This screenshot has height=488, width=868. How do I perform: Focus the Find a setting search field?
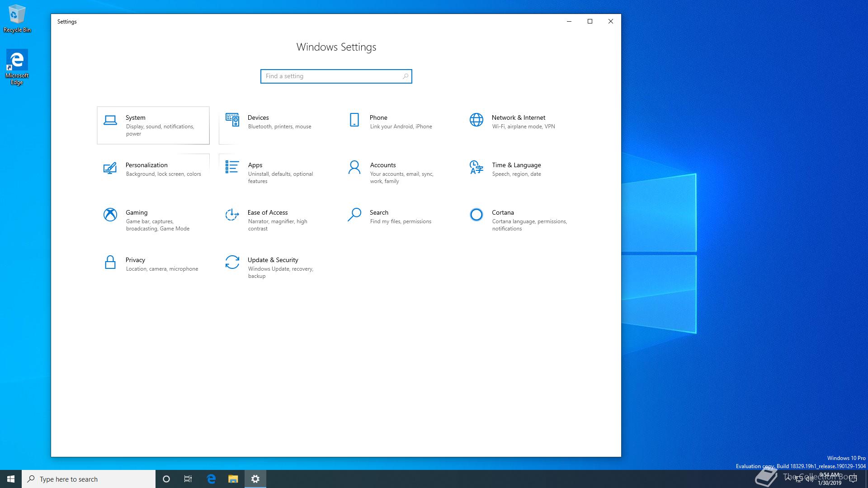coord(336,76)
